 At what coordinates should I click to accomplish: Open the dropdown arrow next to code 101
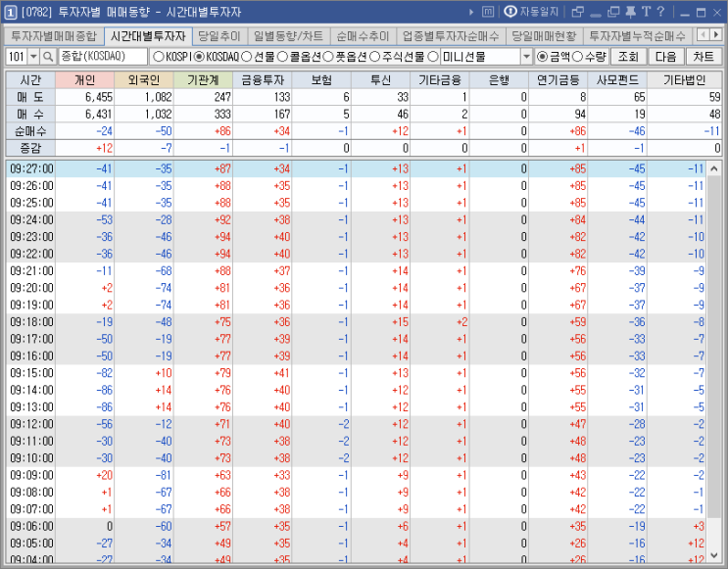33,57
